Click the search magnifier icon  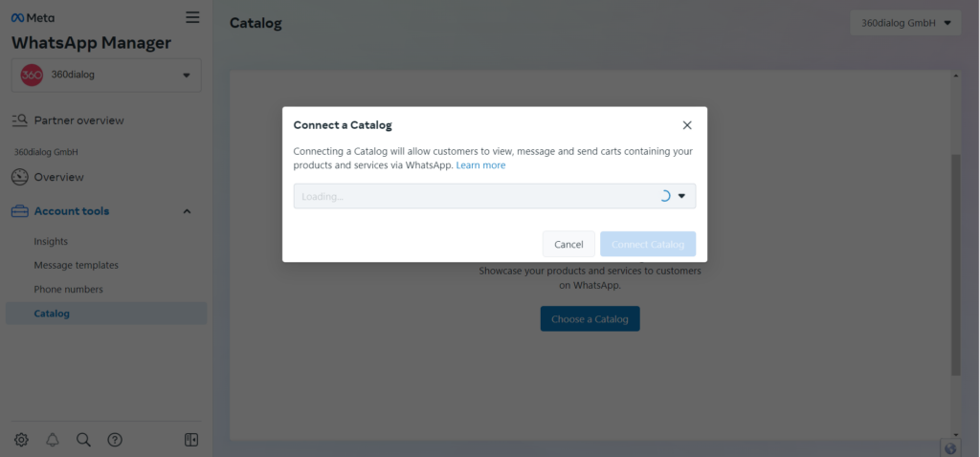[84, 440]
